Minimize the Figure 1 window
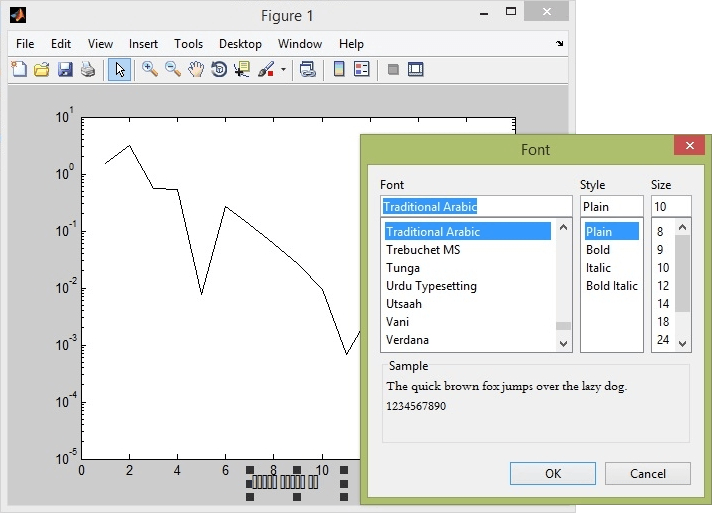The height and width of the screenshot is (513, 712). [x=484, y=13]
